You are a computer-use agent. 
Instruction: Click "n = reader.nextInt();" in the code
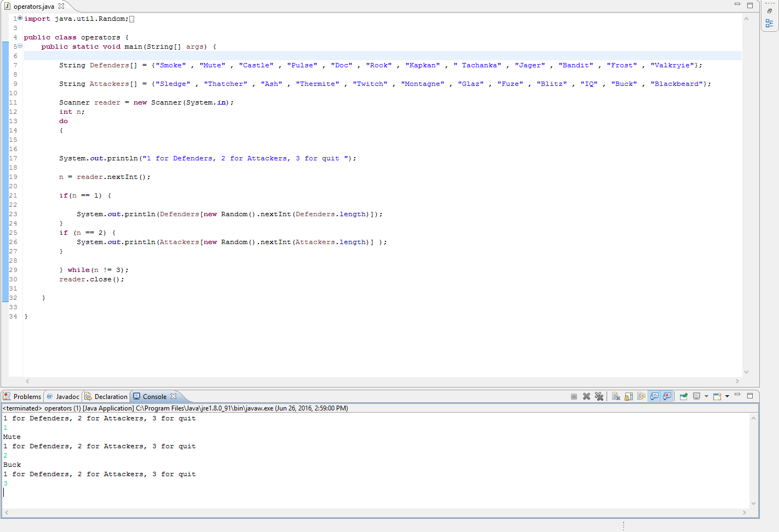pyautogui.click(x=105, y=177)
